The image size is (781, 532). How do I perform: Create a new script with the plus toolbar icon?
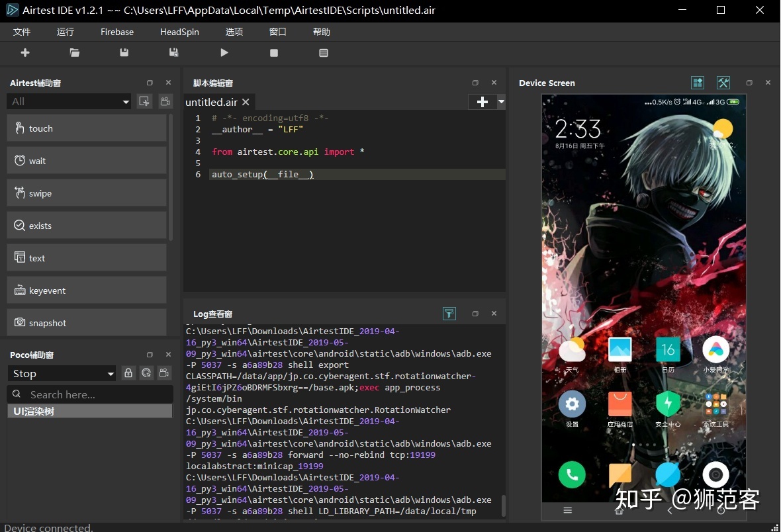(25, 52)
